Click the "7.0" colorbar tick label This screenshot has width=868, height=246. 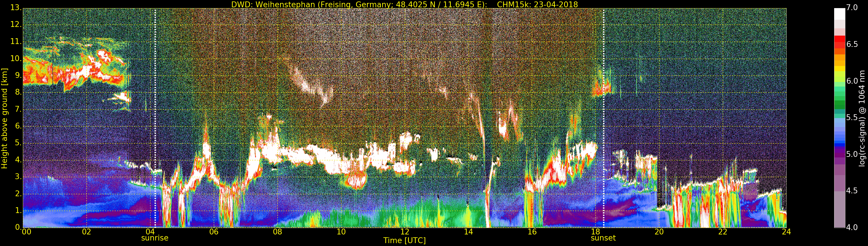(852, 8)
